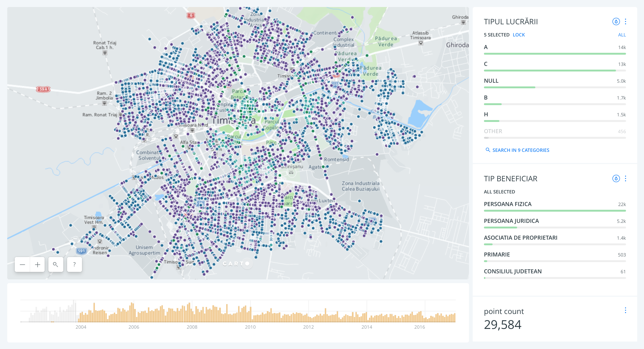Zoom in the map with plus button
Viewport: 644px width, 349px height.
coord(37,264)
